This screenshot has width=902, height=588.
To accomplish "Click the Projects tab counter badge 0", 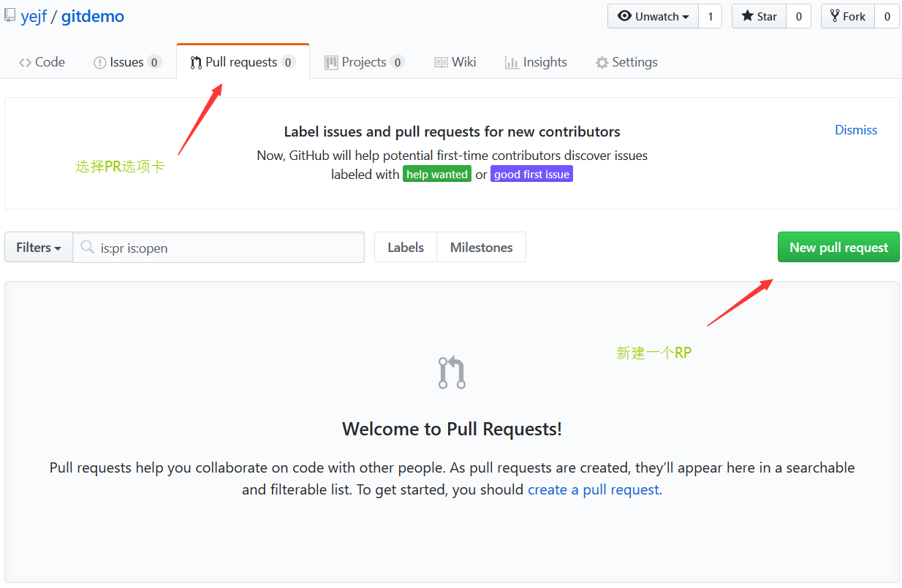I will pyautogui.click(x=397, y=63).
